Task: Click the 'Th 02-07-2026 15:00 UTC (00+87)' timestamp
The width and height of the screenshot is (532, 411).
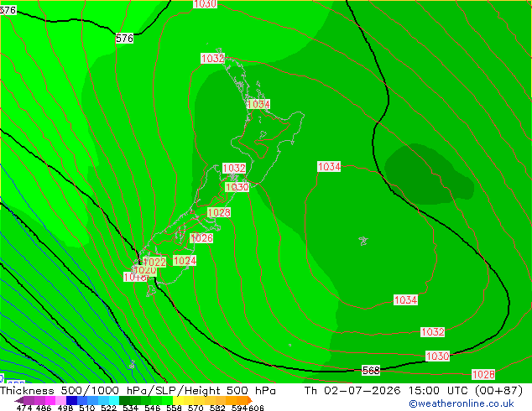Action: (413, 391)
